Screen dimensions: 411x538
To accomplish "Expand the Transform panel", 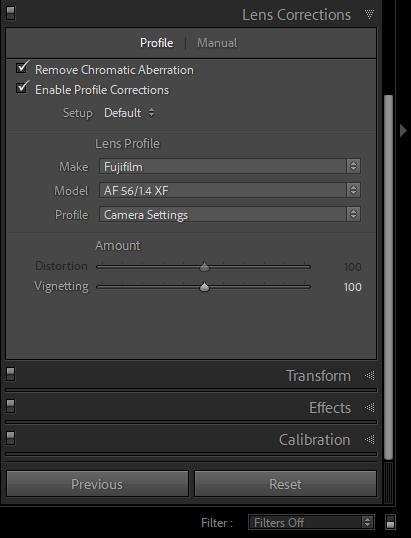I will [x=369, y=376].
